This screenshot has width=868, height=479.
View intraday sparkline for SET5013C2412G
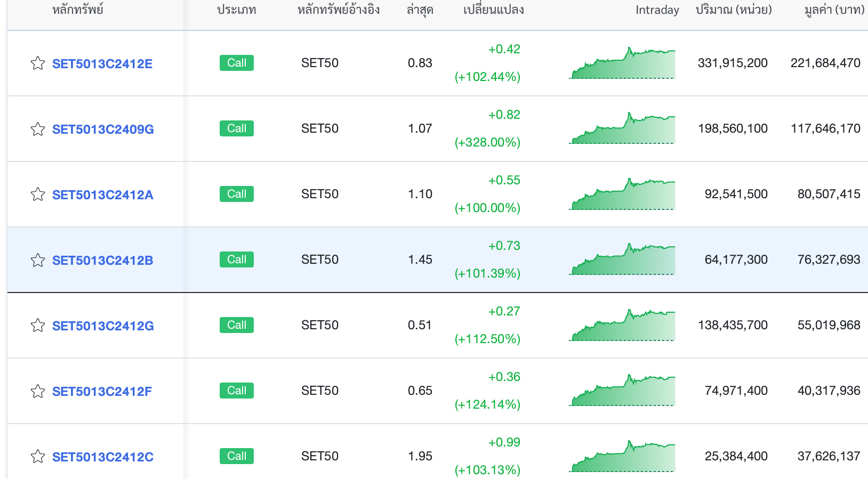click(x=622, y=324)
